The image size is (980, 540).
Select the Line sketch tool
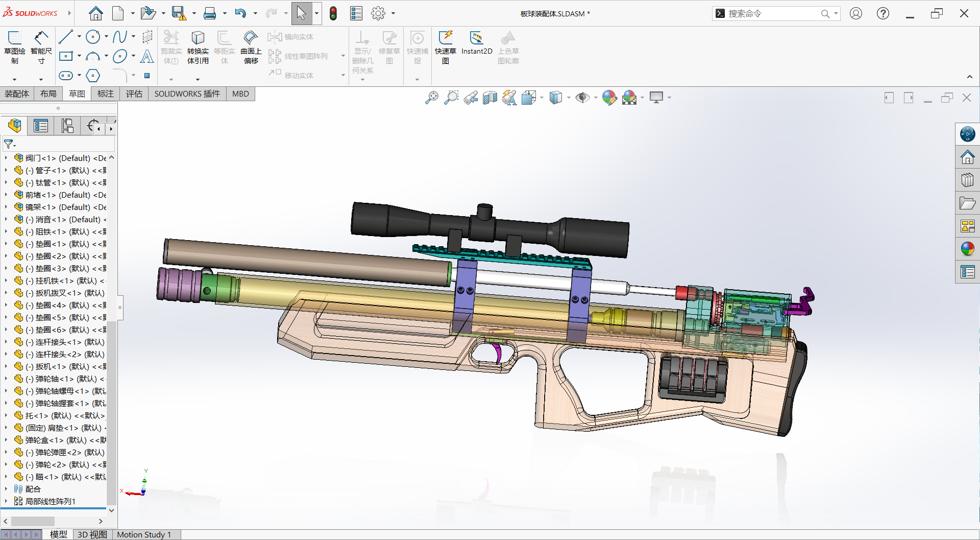click(x=66, y=37)
